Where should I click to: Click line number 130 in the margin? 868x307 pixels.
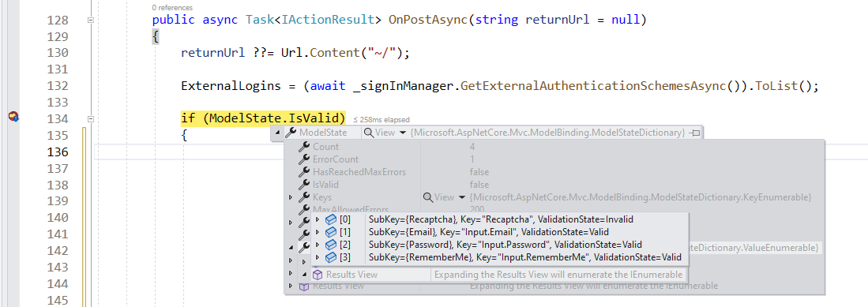pos(58,53)
